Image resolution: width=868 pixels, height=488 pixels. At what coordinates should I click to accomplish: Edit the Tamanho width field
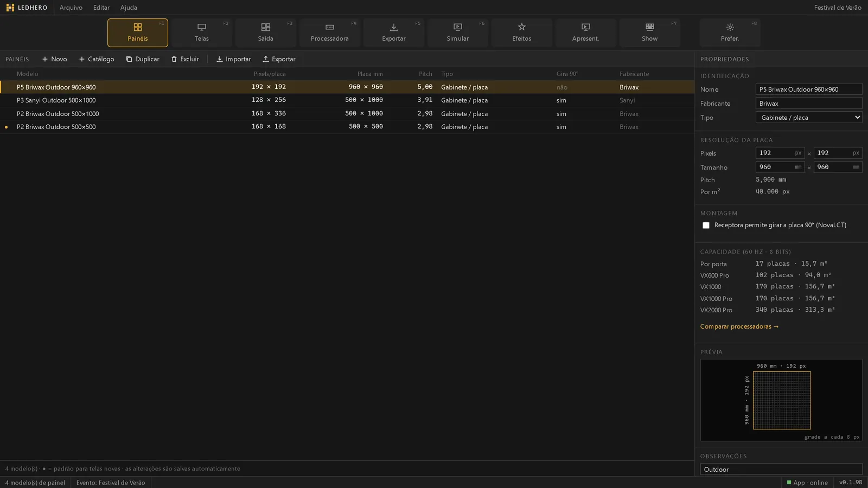pos(780,167)
